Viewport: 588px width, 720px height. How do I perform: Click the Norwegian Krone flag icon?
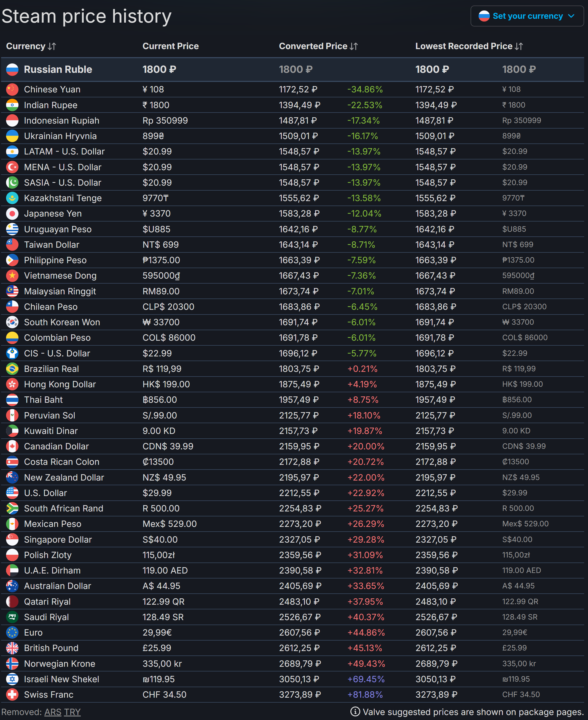(12, 664)
